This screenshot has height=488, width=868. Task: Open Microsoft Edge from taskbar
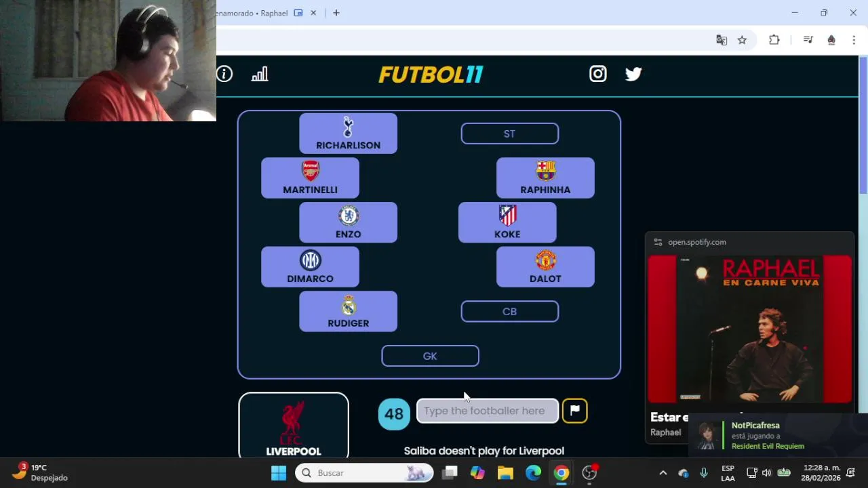tap(533, 472)
